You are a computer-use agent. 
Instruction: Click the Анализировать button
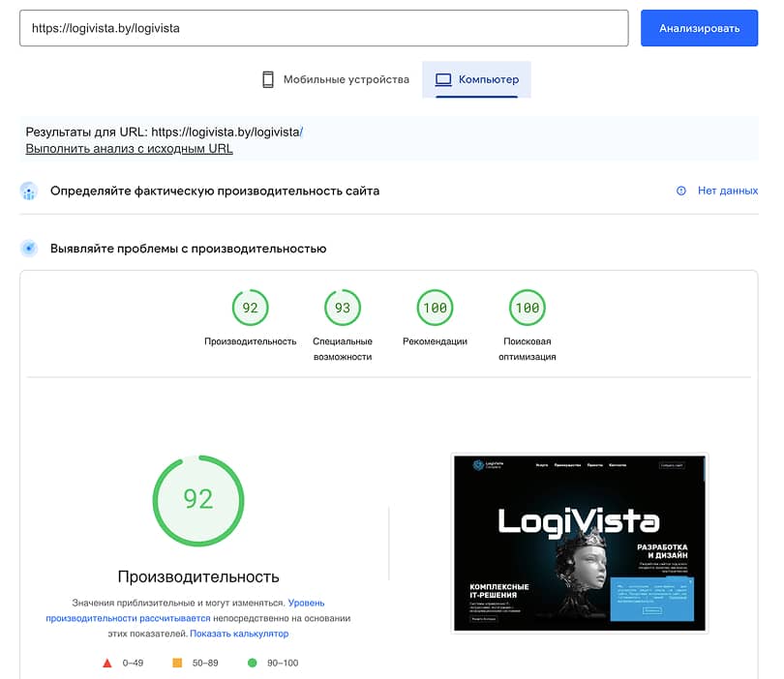click(699, 28)
